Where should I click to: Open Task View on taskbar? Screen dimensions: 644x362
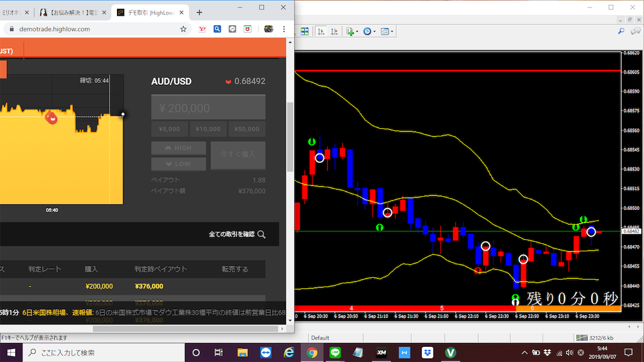pyautogui.click(x=218, y=353)
